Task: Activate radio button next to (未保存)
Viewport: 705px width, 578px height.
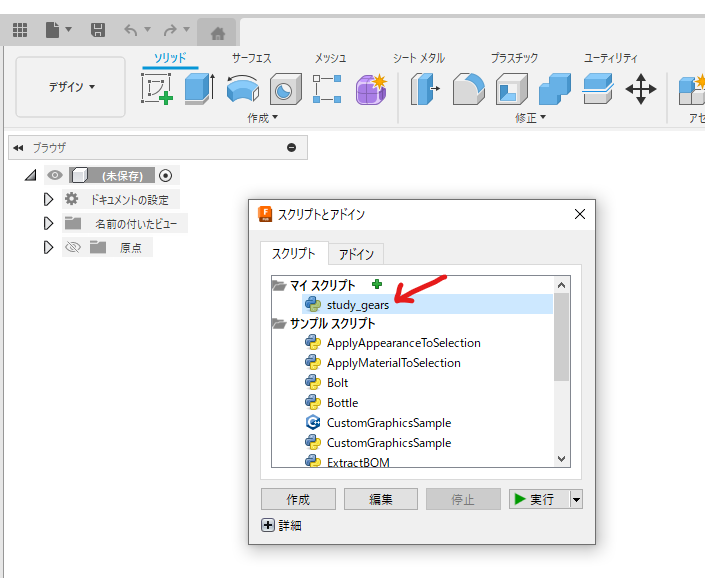Action: coord(166,175)
